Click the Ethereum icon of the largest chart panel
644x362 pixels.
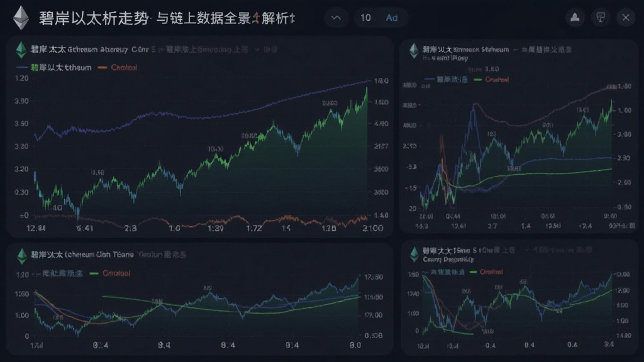[21, 50]
